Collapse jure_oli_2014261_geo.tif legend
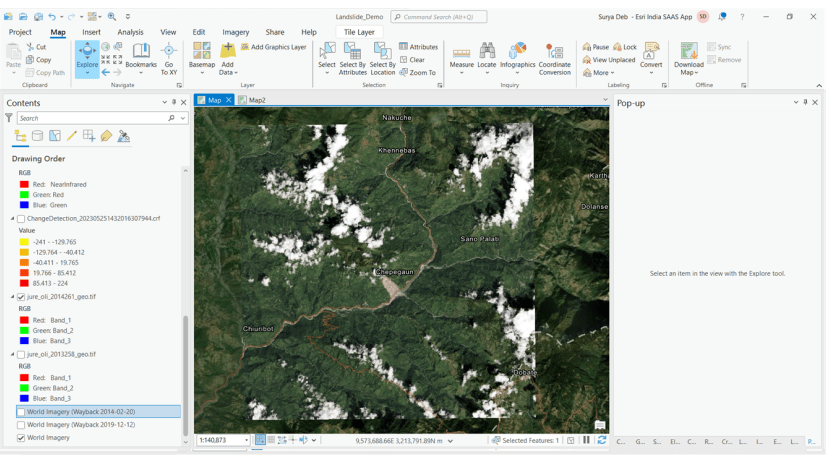This screenshot has width=826, height=465. click(x=13, y=297)
